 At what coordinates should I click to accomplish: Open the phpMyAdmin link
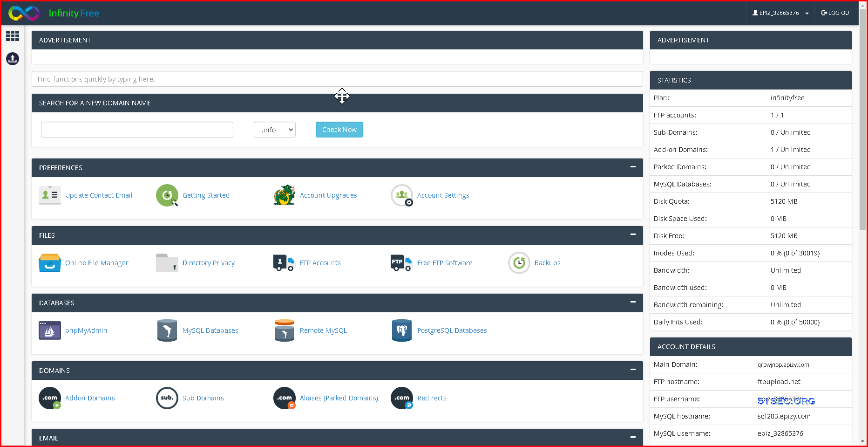pyautogui.click(x=86, y=330)
